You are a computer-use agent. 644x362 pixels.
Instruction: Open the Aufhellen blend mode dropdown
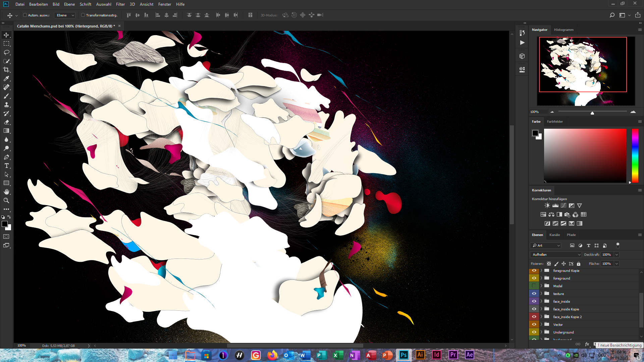coord(556,255)
